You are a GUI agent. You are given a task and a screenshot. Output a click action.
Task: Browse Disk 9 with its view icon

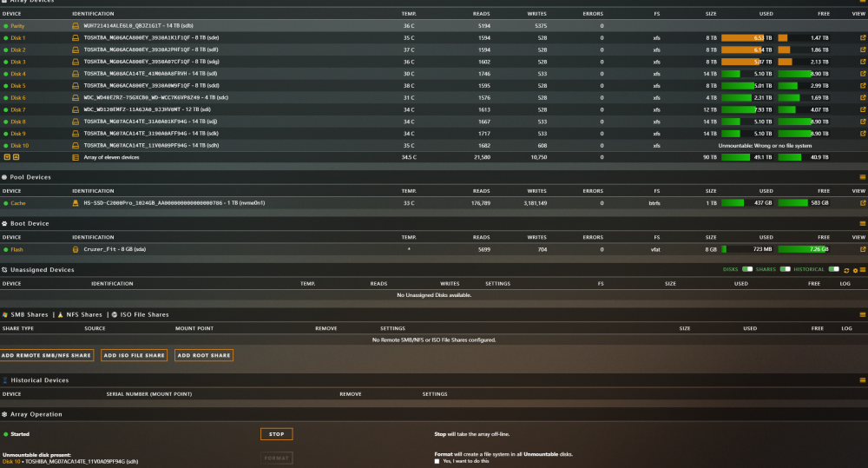pyautogui.click(x=863, y=134)
